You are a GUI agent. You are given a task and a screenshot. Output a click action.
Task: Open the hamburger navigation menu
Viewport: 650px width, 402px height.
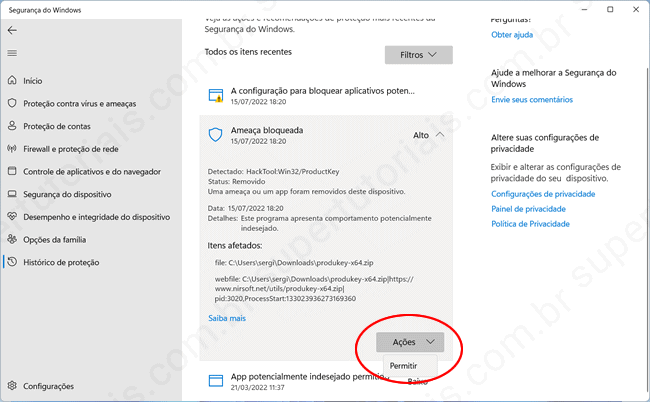click(x=12, y=52)
